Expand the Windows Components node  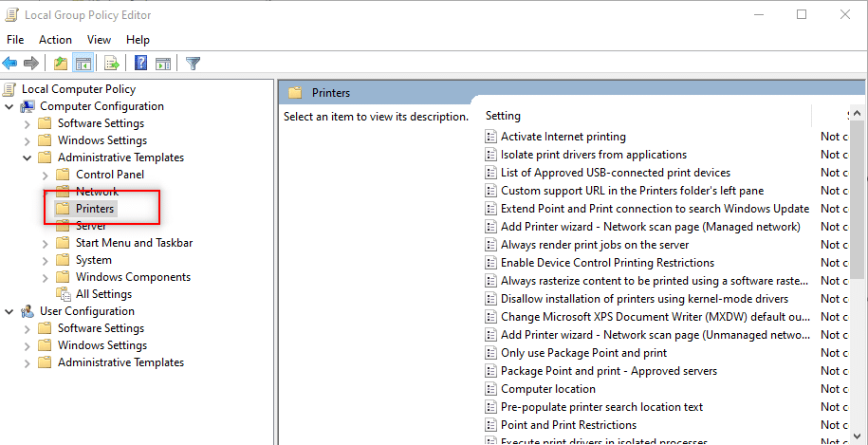[45, 277]
